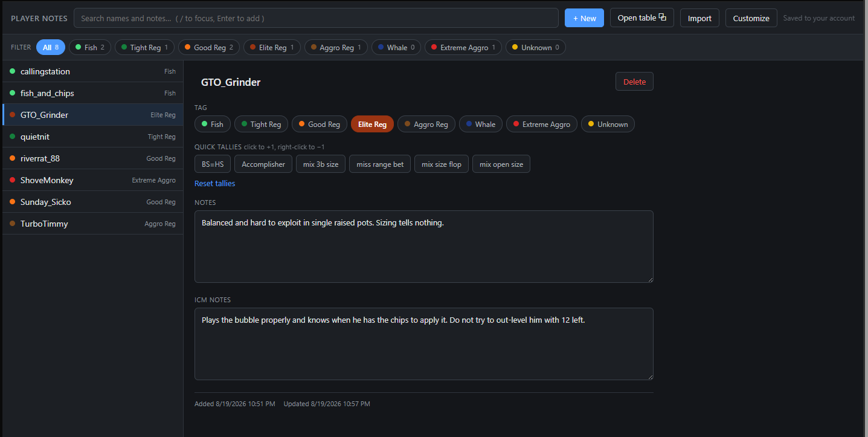
Task: Click into the Notes text area
Action: click(424, 247)
